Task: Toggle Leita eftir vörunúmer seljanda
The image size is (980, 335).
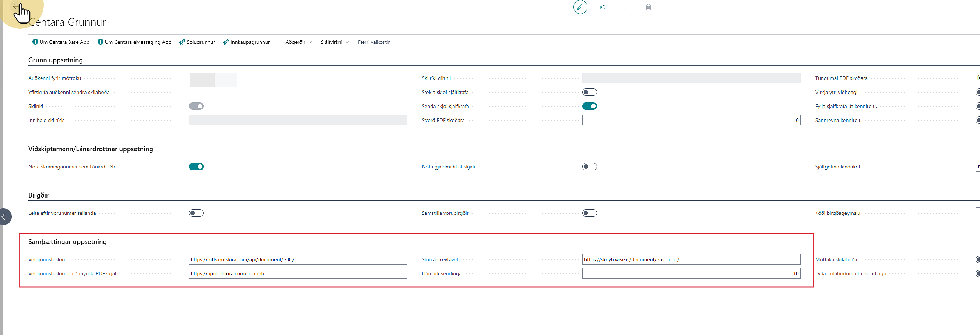Action: [x=196, y=213]
